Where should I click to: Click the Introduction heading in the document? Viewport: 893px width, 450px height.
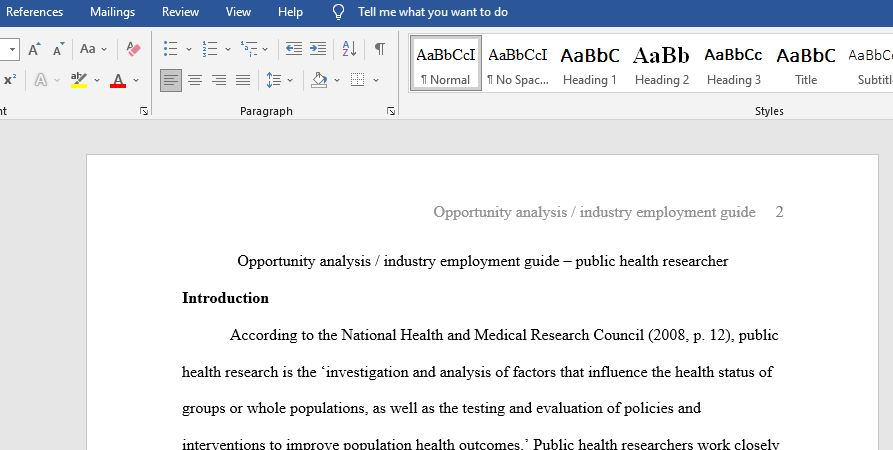tap(225, 298)
